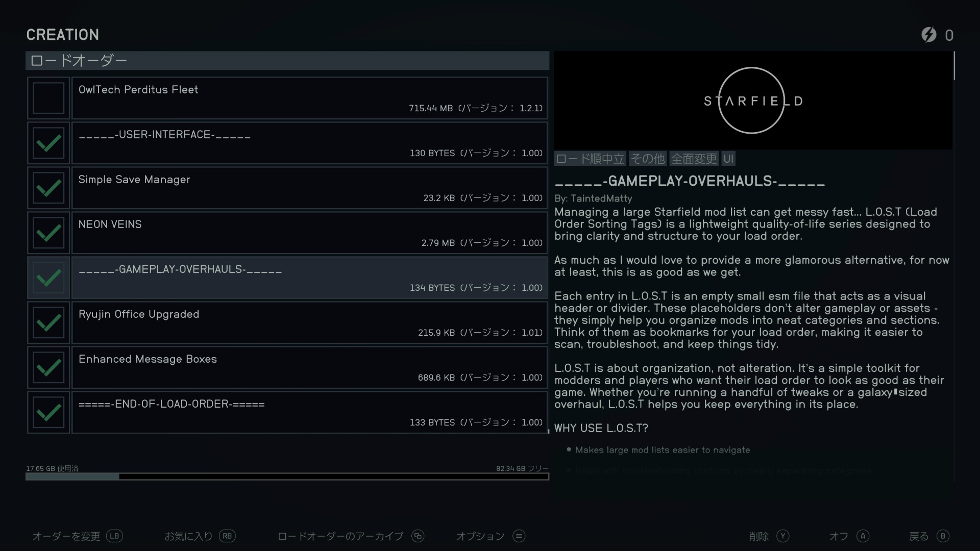Click the Creation credits lightning icon
The image size is (980, 551).
pyautogui.click(x=929, y=35)
